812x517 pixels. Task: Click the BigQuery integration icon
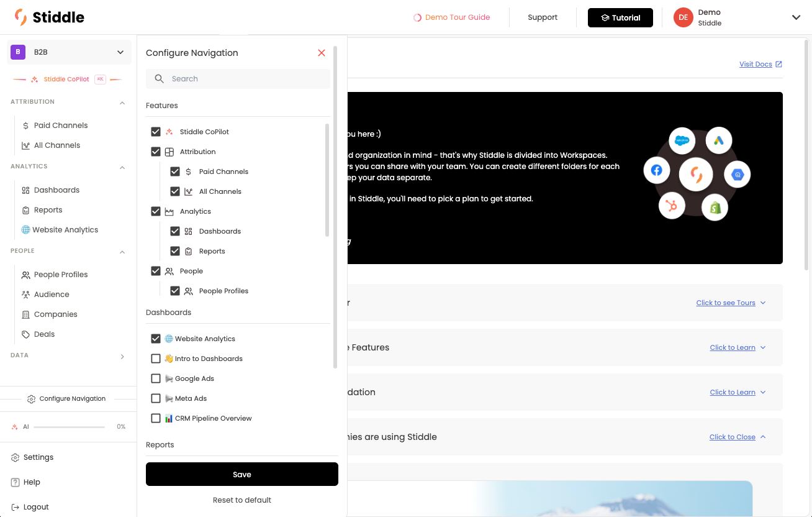pyautogui.click(x=738, y=175)
